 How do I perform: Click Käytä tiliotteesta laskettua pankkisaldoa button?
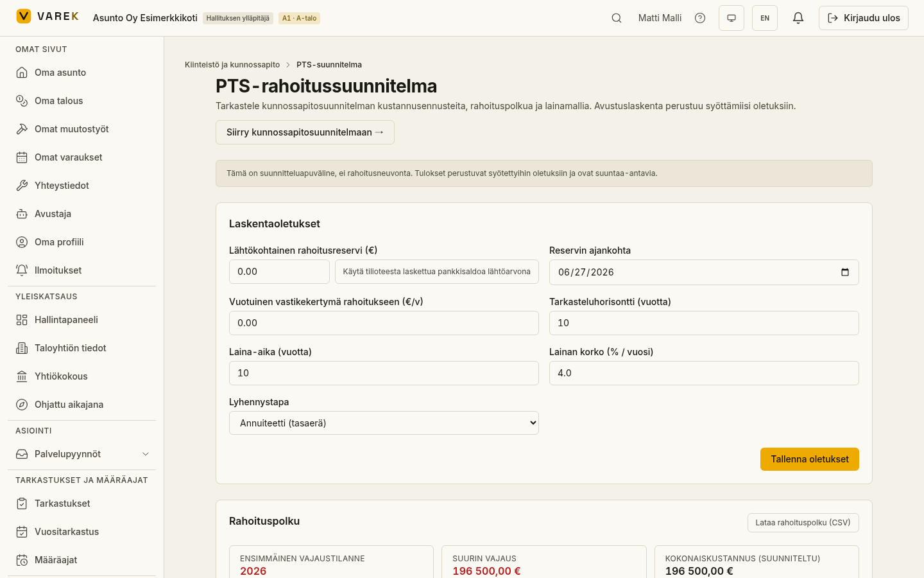(x=437, y=272)
